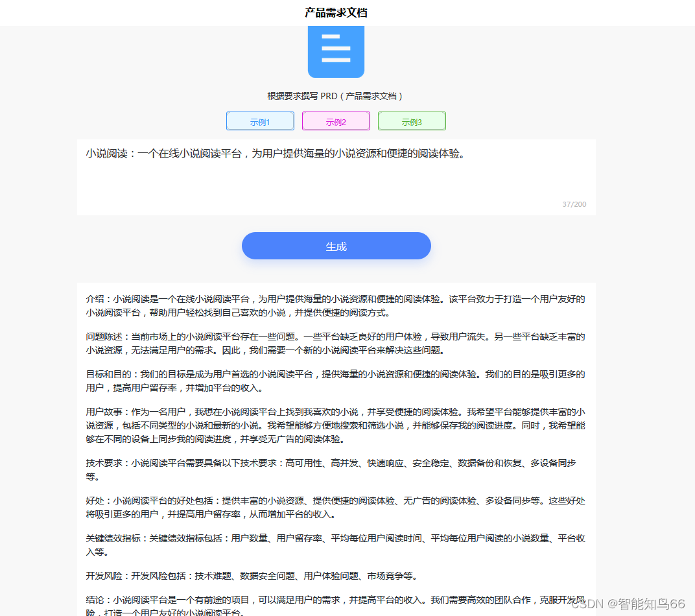Click the 生成 generate button

pos(336,246)
